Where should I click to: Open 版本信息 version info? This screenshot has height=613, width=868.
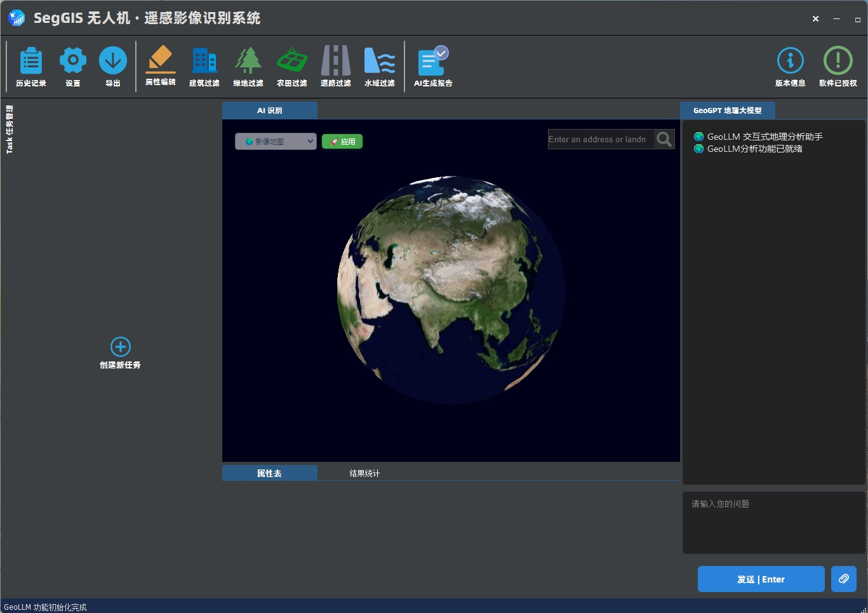pyautogui.click(x=790, y=66)
